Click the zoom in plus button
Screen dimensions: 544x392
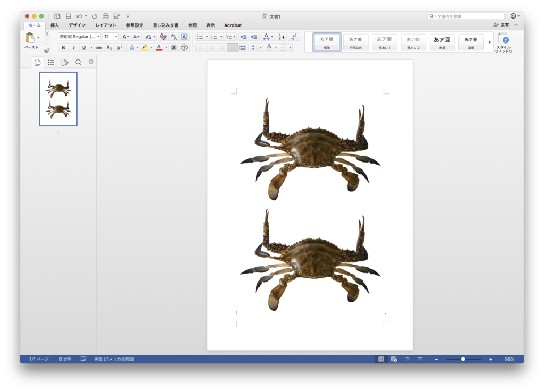pyautogui.click(x=491, y=359)
